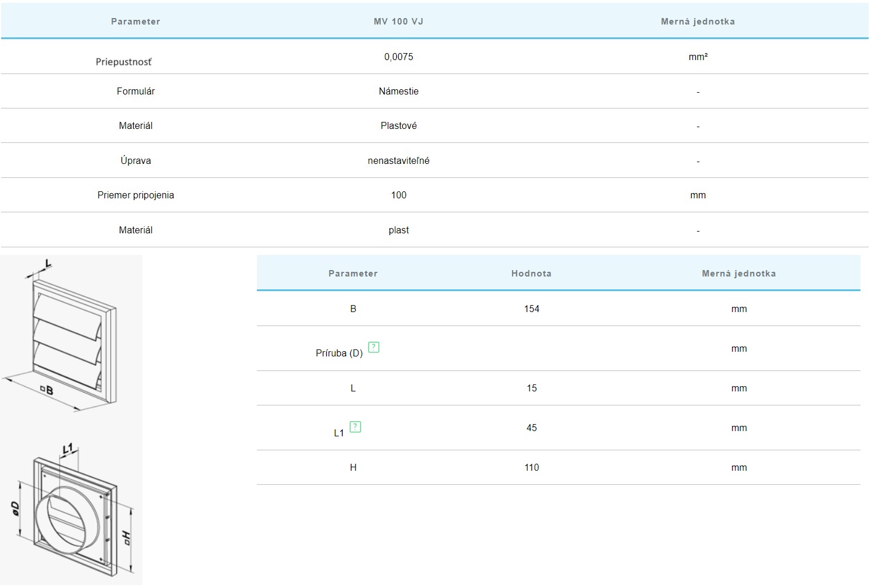Click the 154 value for dimension B
Image resolution: width=871 pixels, height=588 pixels.
pyautogui.click(x=531, y=309)
